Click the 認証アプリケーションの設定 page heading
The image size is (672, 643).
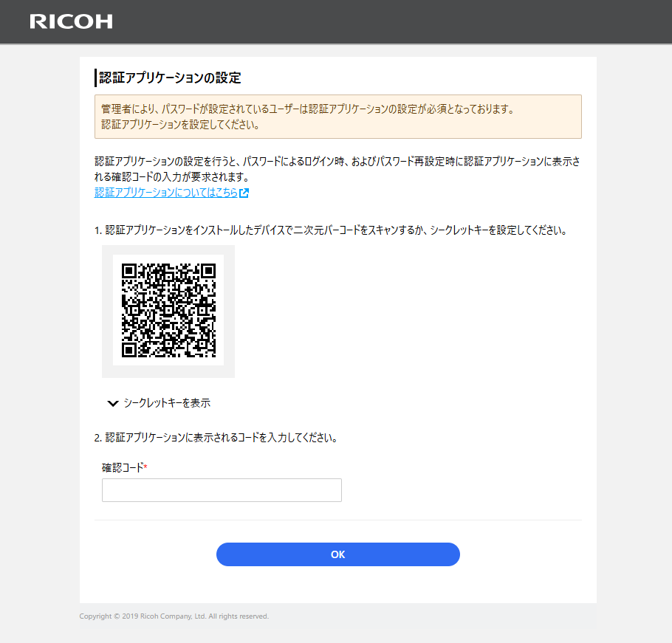[170, 78]
